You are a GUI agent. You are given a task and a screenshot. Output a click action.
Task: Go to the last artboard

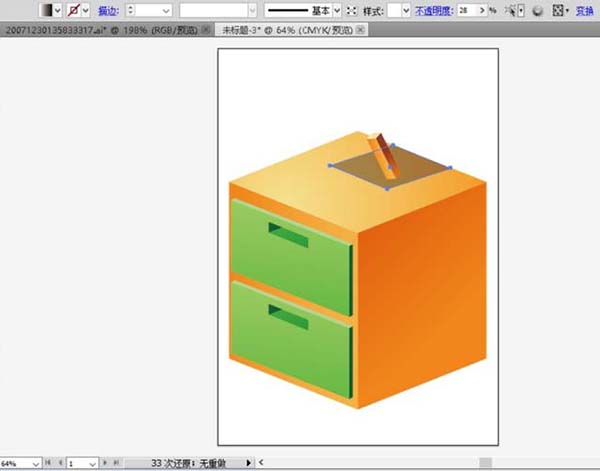116,463
